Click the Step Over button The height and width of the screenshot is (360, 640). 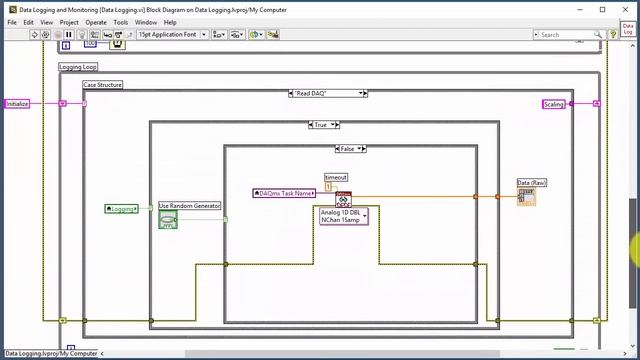click(x=118, y=35)
